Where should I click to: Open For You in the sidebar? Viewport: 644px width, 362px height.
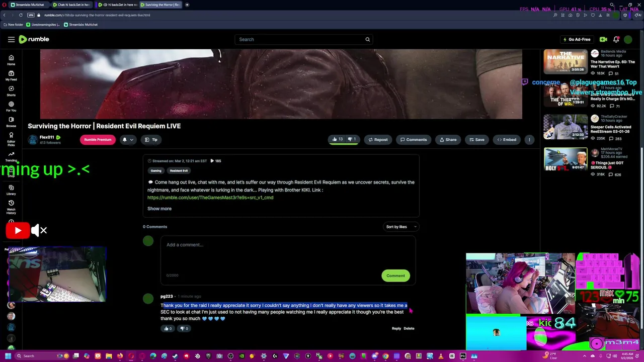(x=11, y=107)
